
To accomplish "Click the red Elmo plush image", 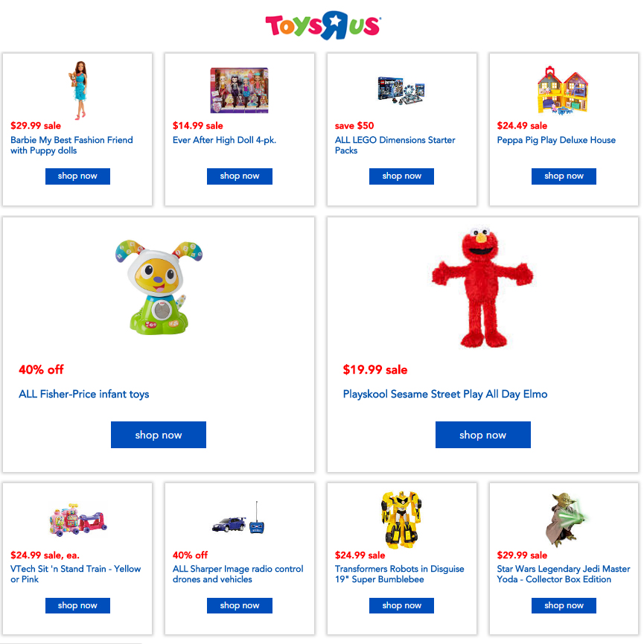I will coord(482,287).
